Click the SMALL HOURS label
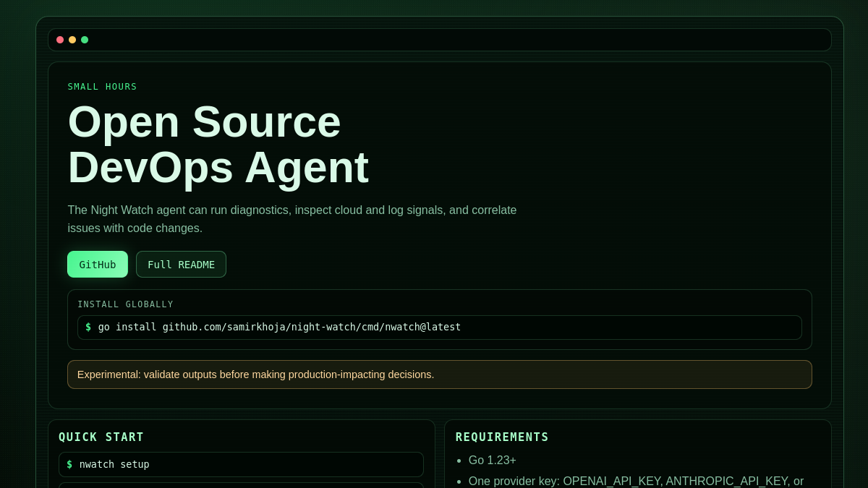The width and height of the screenshot is (868, 488). click(103, 87)
